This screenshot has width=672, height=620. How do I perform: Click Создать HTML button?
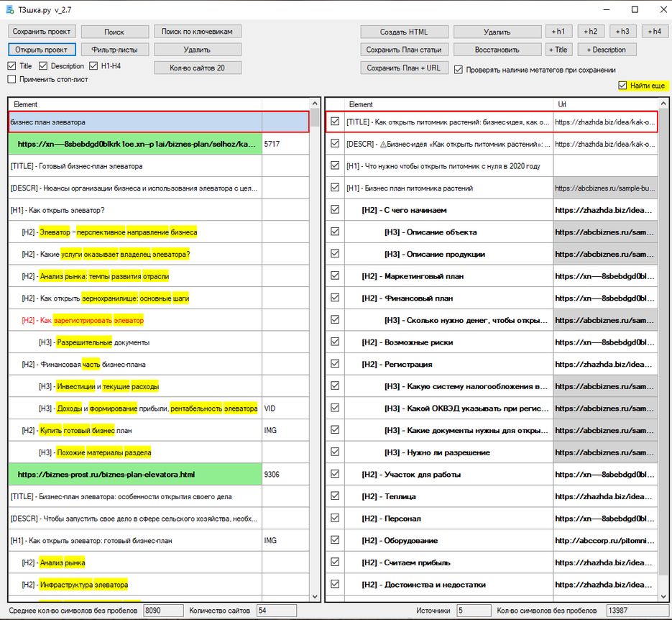404,32
